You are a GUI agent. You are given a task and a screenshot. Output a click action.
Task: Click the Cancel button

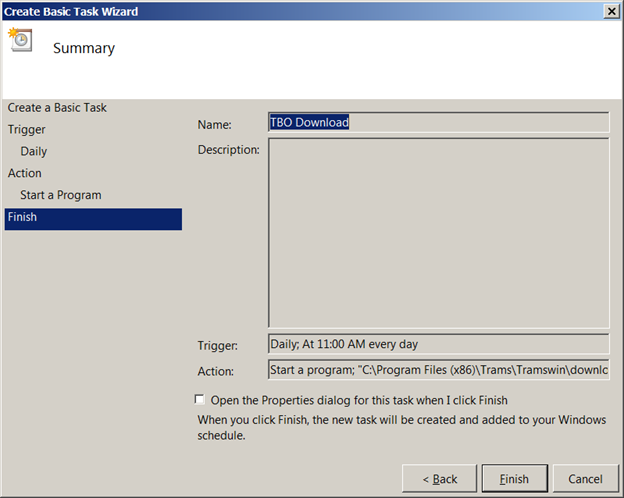pyautogui.click(x=585, y=478)
